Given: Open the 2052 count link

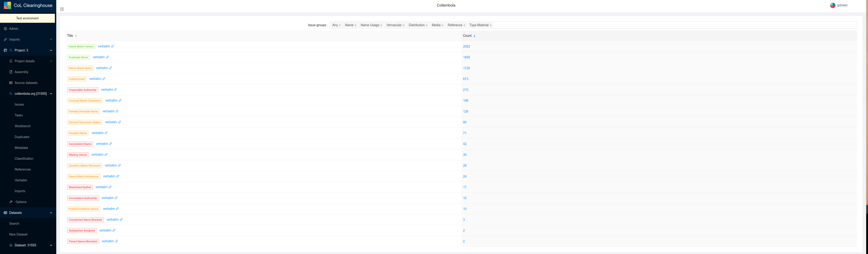Looking at the screenshot, I should pos(466,46).
